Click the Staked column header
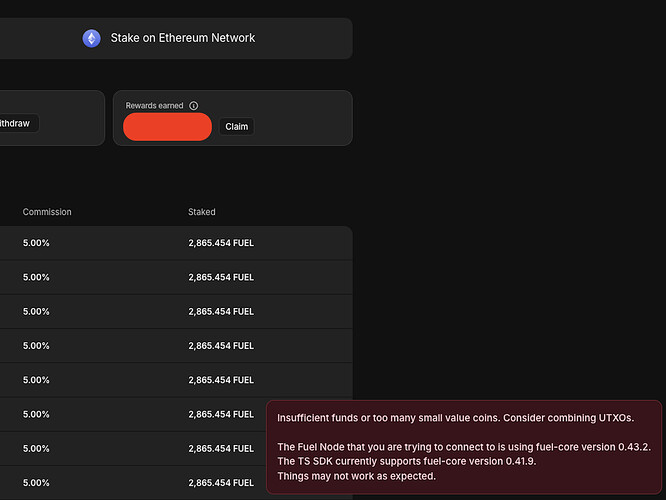Image resolution: width=666 pixels, height=500 pixels. [202, 212]
